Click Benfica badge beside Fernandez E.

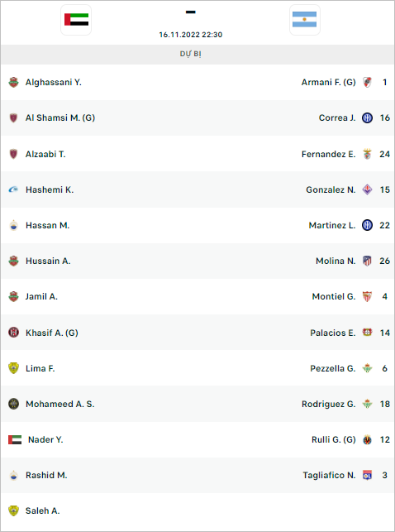[367, 154]
